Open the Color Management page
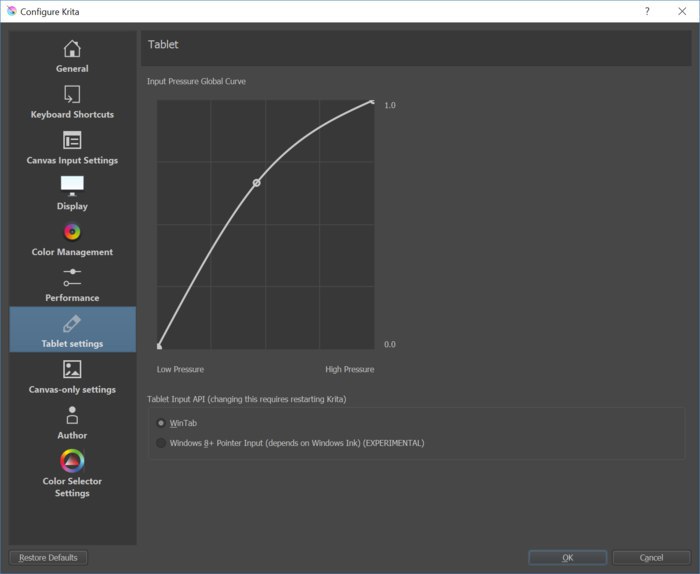 72,239
